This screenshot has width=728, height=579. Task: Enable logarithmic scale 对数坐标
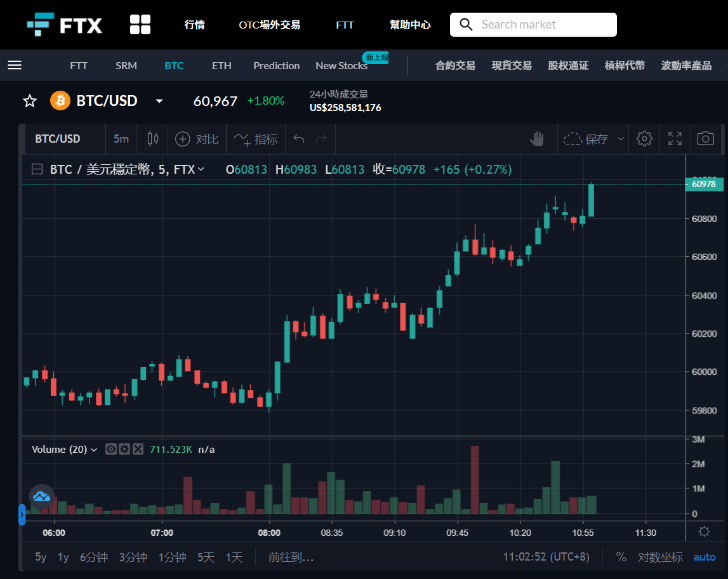659,557
